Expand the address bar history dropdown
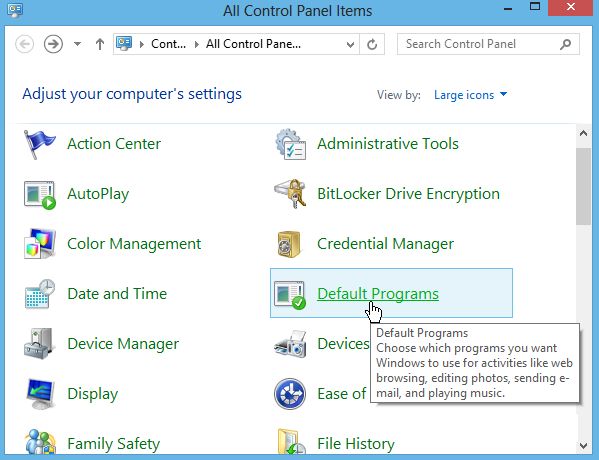599x460 pixels. pos(350,45)
